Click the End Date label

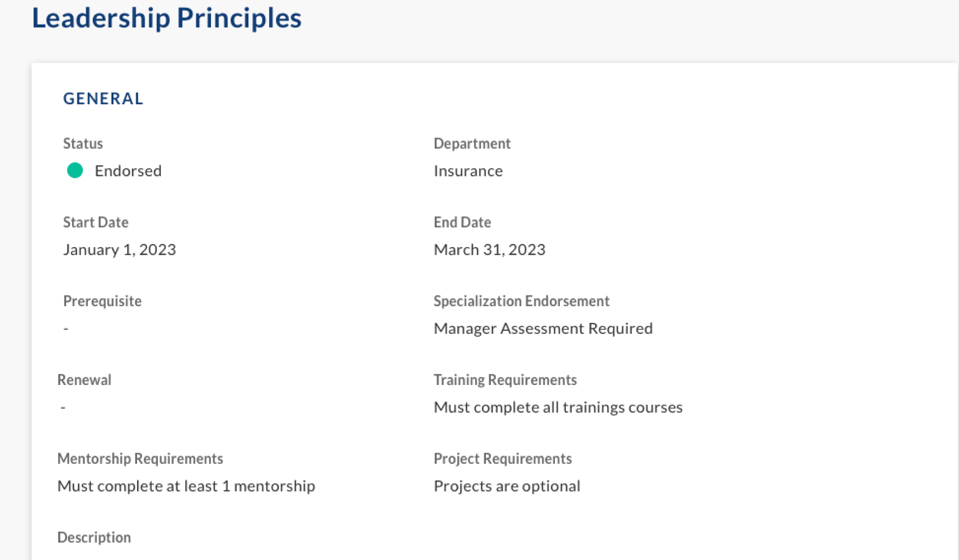pos(462,222)
